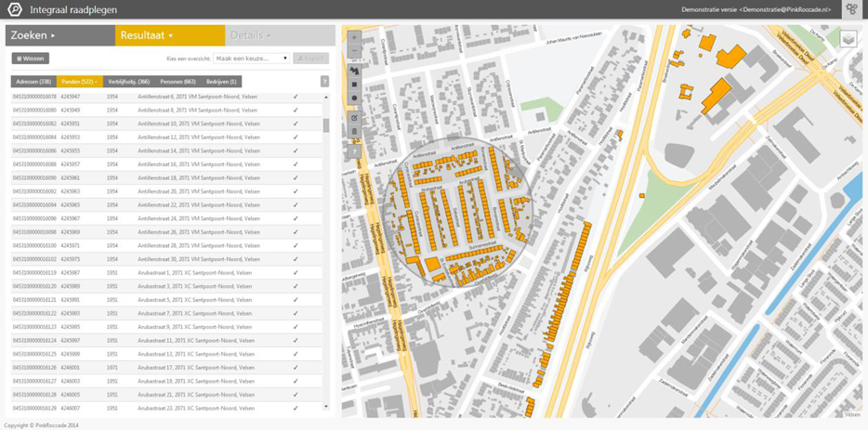Open the map layers switcher
The height and width of the screenshot is (430, 868).
848,39
